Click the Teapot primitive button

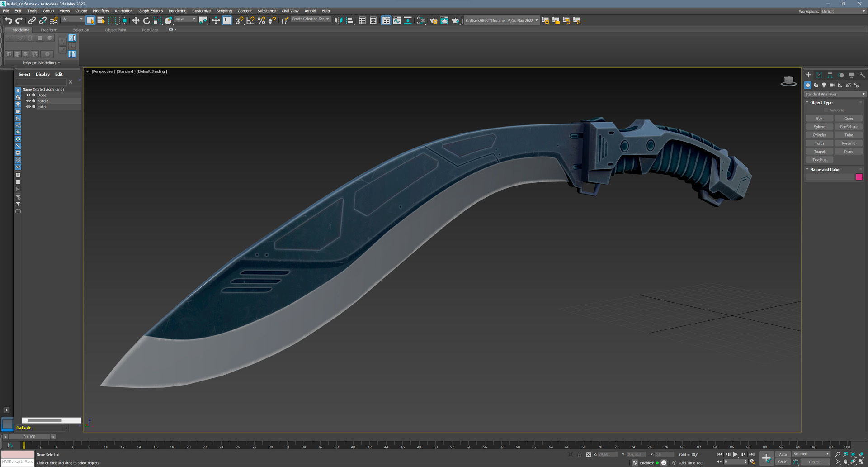coord(819,152)
